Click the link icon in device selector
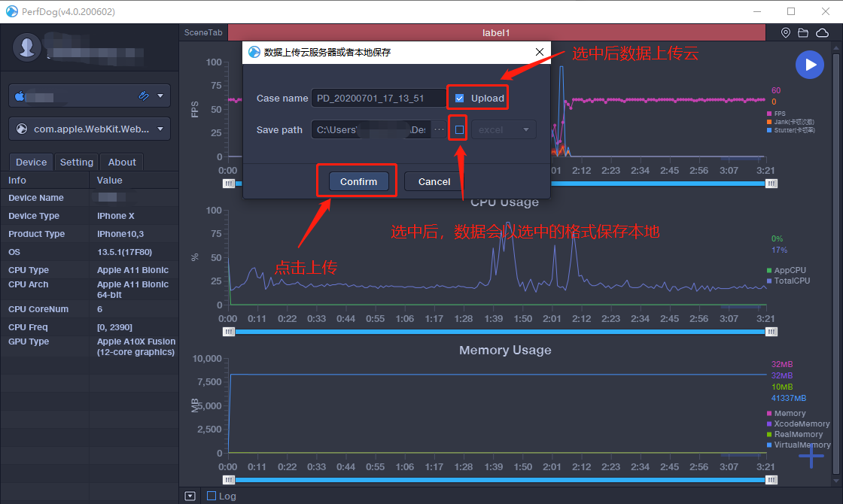The width and height of the screenshot is (843, 504). click(144, 96)
